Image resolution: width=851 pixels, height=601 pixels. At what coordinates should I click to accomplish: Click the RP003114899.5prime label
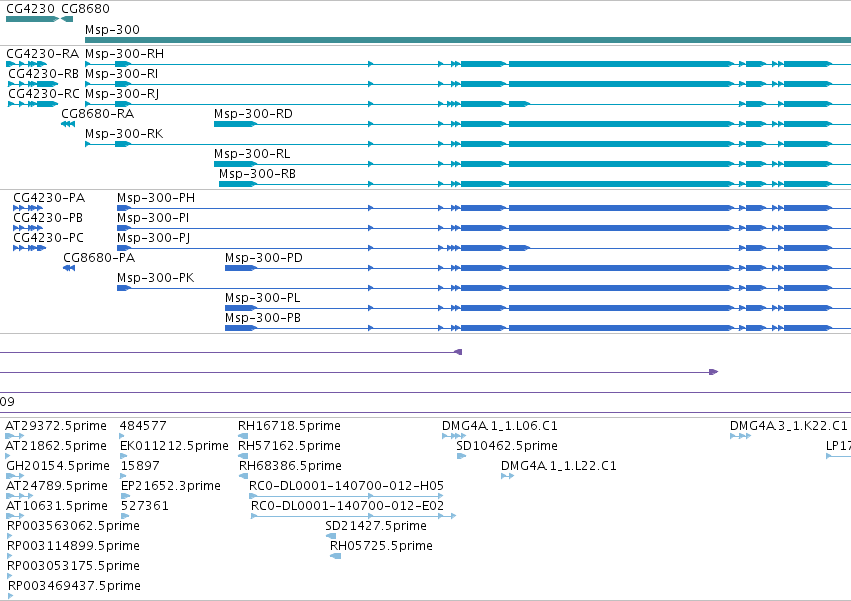[73, 546]
